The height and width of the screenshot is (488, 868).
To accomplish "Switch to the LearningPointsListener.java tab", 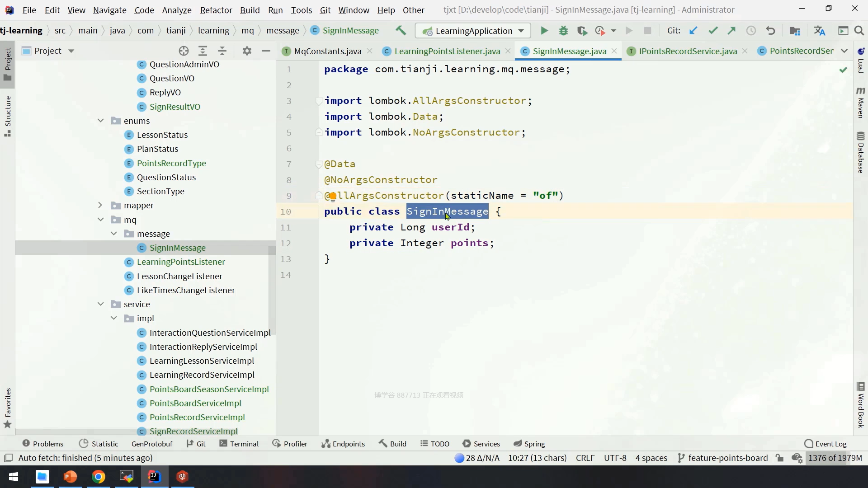I will pos(447,51).
